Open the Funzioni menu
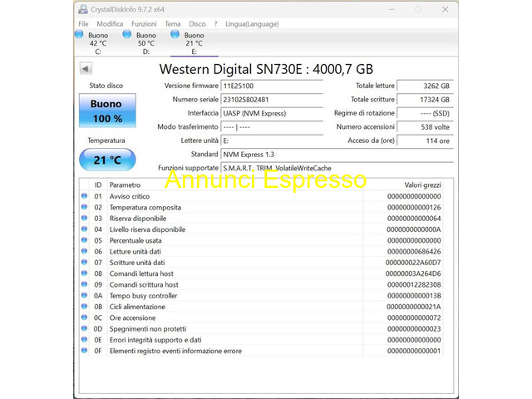Image resolution: width=532 pixels, height=399 pixels. pyautogui.click(x=144, y=24)
